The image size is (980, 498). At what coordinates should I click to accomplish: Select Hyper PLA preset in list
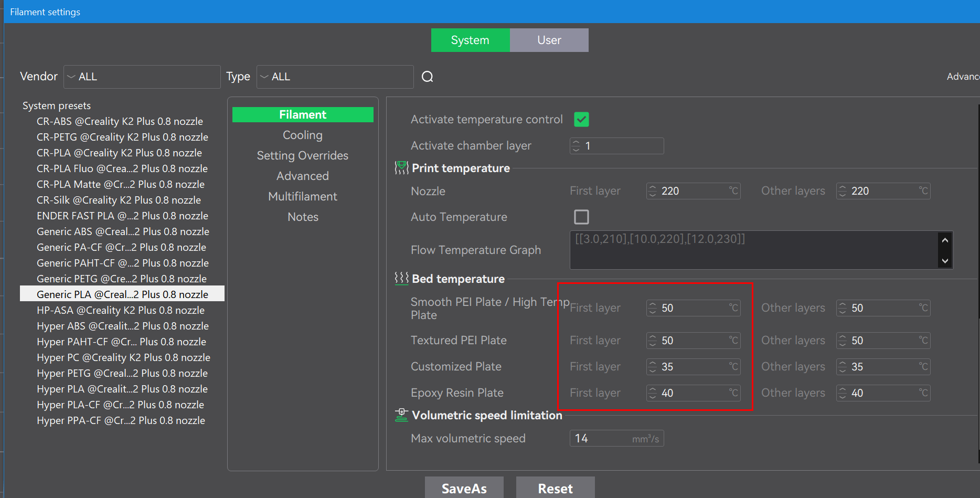coord(122,389)
